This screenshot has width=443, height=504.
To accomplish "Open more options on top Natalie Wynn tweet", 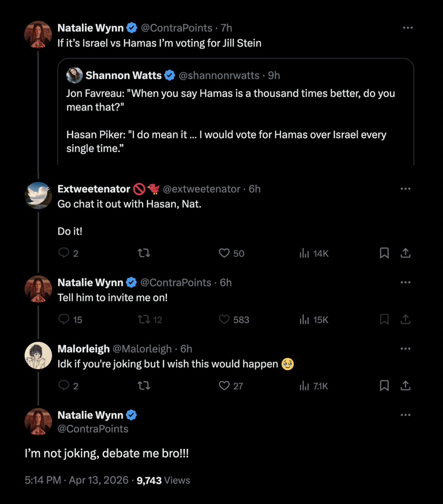I will click(408, 28).
